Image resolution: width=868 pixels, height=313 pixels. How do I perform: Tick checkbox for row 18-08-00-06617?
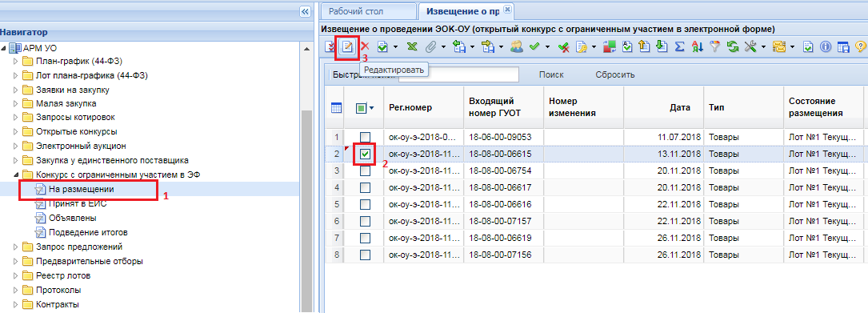tap(365, 188)
